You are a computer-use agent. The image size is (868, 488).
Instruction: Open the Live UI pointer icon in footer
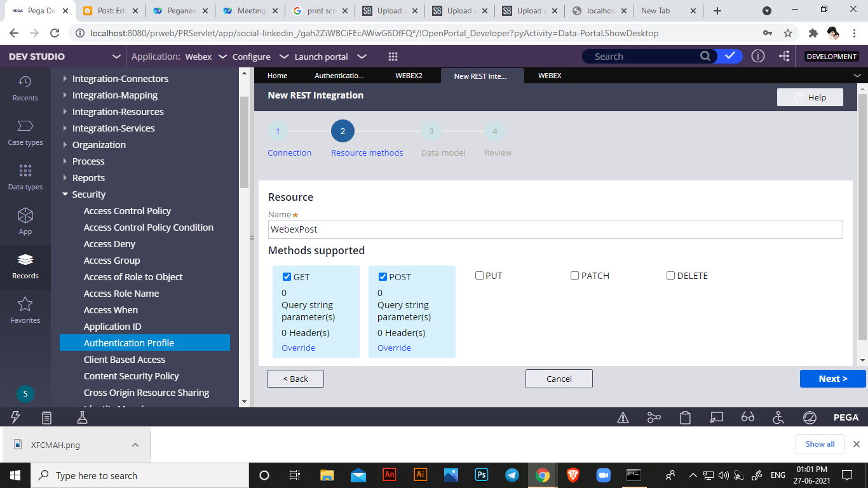(x=717, y=417)
